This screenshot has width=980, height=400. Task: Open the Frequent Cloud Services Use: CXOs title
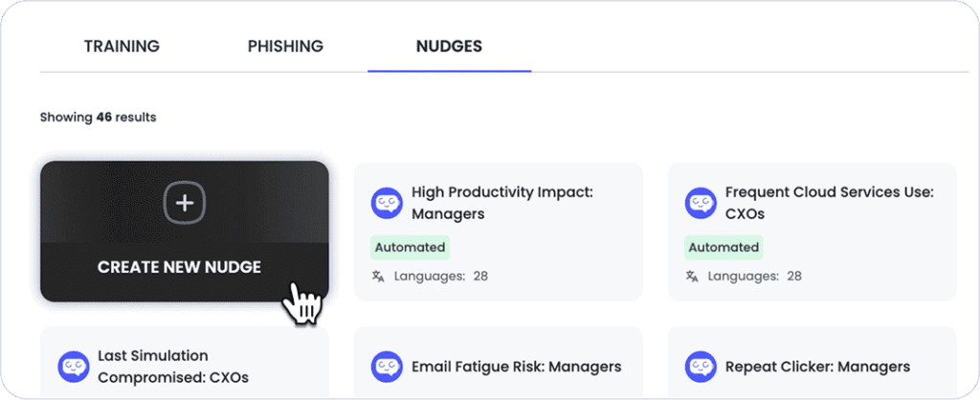[x=829, y=203]
